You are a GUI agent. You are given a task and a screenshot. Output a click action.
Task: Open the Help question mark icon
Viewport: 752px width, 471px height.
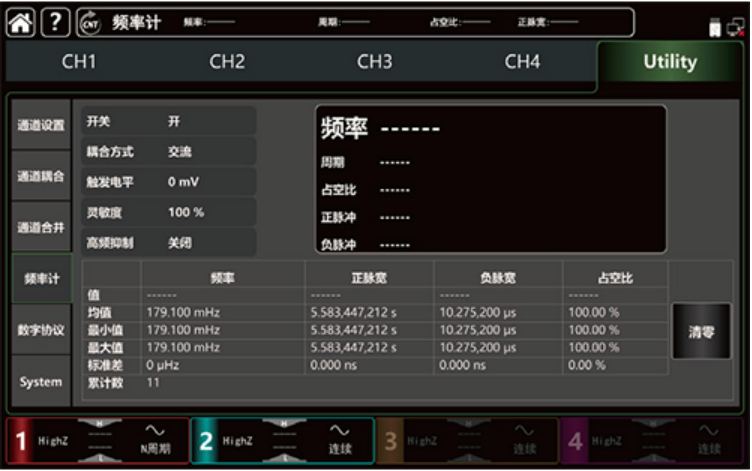[x=54, y=23]
